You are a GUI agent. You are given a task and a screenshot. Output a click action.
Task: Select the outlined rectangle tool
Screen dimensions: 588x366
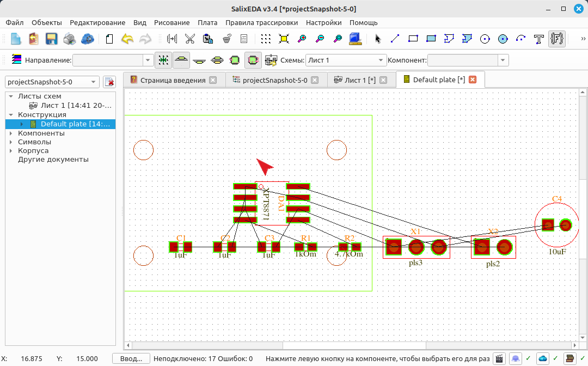(413, 39)
